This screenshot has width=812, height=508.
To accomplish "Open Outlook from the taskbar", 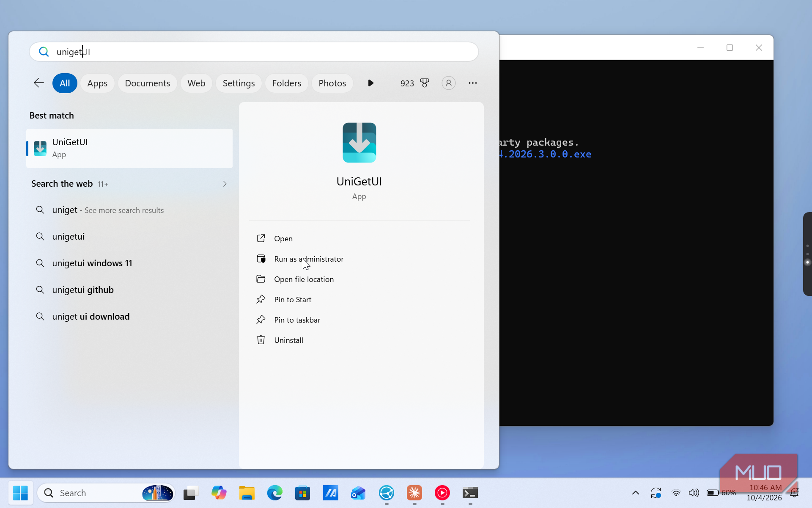I will 359,493.
